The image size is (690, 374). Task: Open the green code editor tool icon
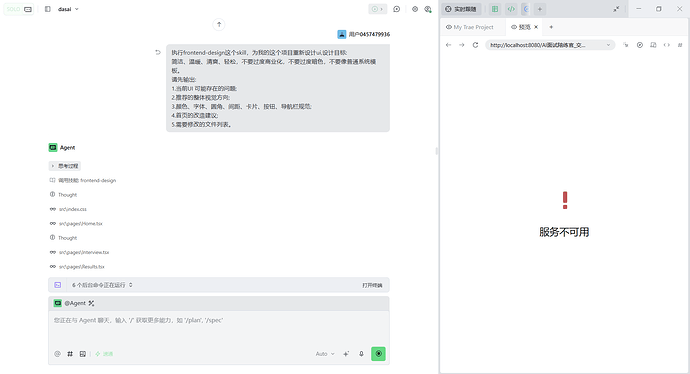click(x=511, y=9)
